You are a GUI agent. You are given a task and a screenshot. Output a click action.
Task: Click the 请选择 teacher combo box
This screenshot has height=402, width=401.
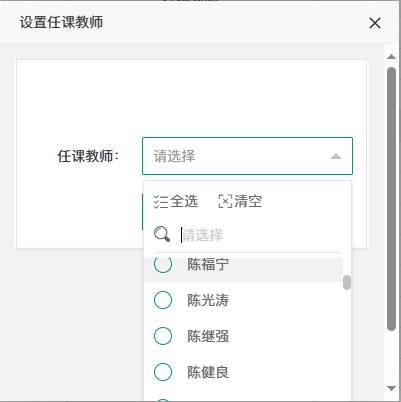[x=247, y=156]
